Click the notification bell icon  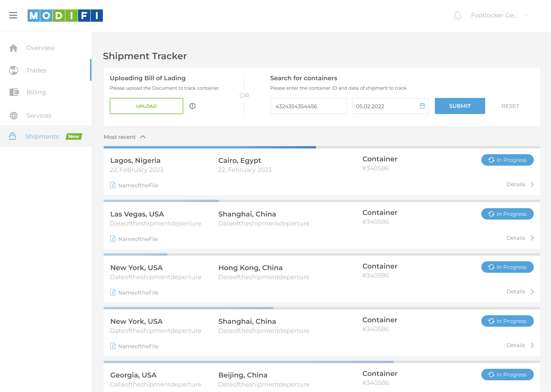[457, 15]
